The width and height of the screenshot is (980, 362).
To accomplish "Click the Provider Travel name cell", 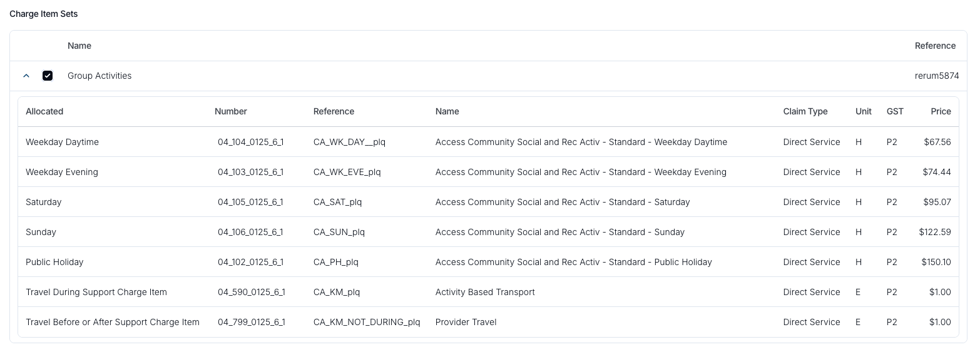I will point(466,322).
